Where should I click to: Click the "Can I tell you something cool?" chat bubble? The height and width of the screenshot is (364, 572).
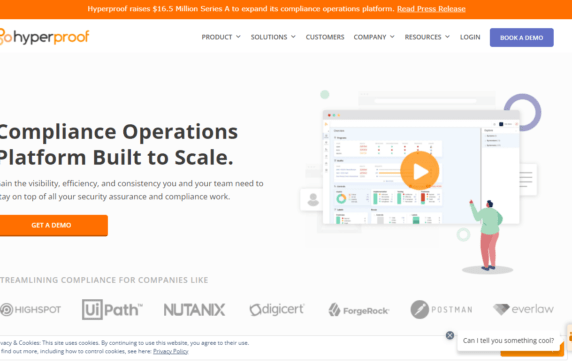point(508,340)
